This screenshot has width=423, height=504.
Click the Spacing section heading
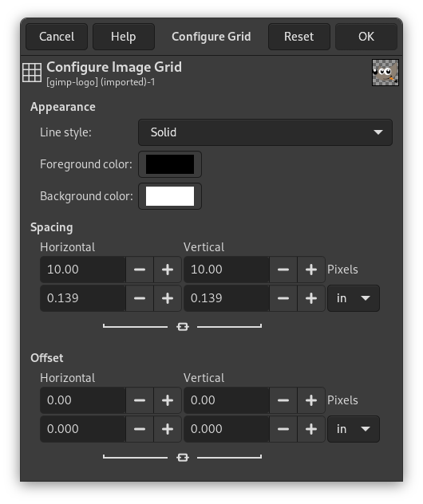51,227
